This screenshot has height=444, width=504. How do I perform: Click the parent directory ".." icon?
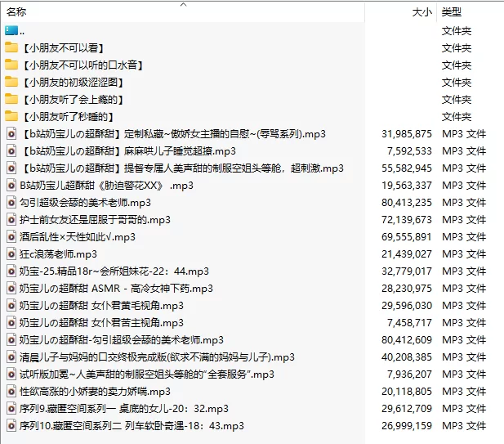click(11, 31)
